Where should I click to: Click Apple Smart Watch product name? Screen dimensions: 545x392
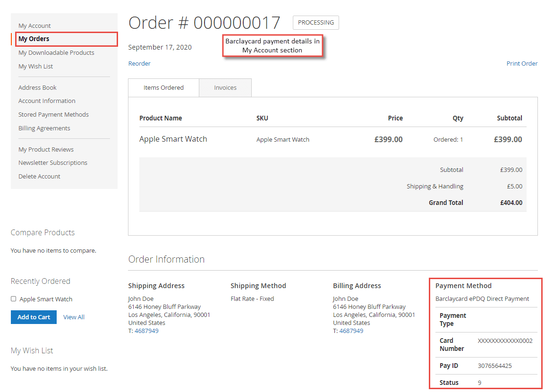click(173, 139)
